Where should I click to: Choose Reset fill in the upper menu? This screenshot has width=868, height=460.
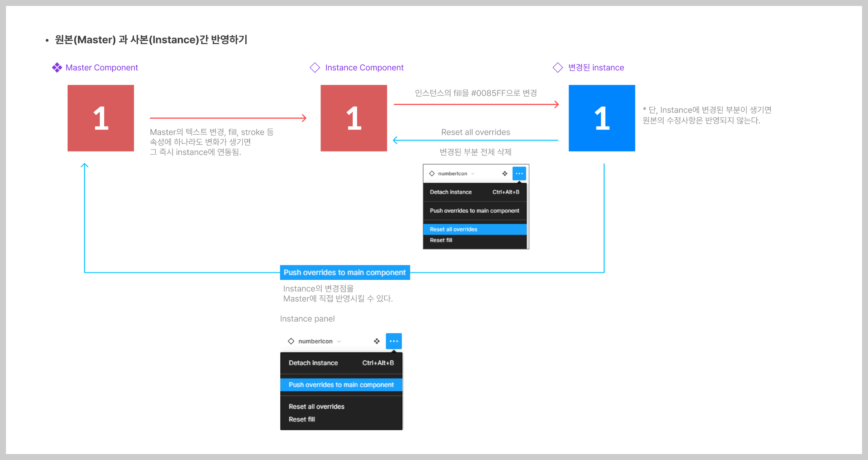click(441, 240)
